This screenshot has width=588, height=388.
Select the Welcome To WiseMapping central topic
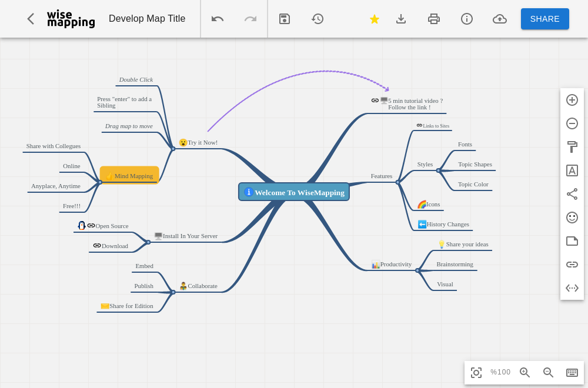pos(294,192)
